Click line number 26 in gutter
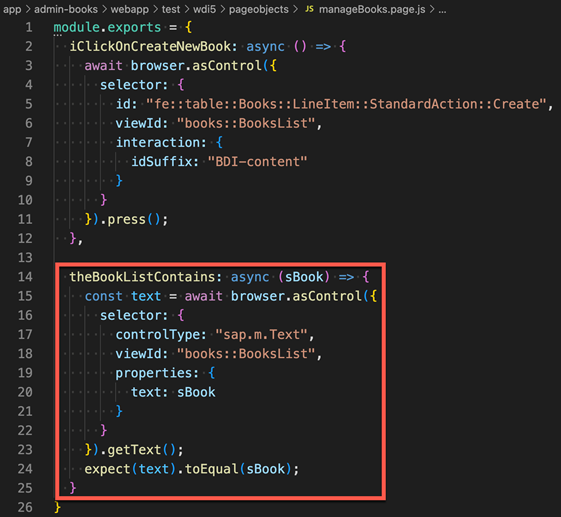The width and height of the screenshot is (561, 517). tap(25, 507)
